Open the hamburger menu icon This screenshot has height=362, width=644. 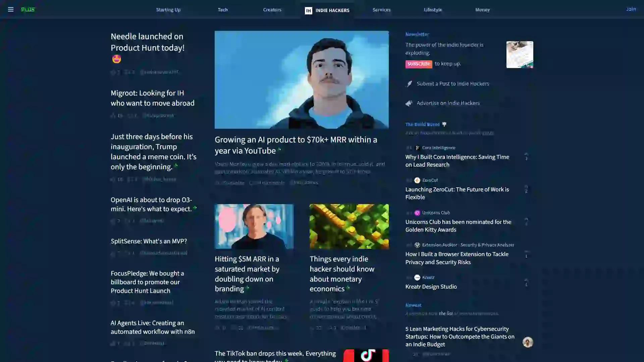click(x=11, y=9)
